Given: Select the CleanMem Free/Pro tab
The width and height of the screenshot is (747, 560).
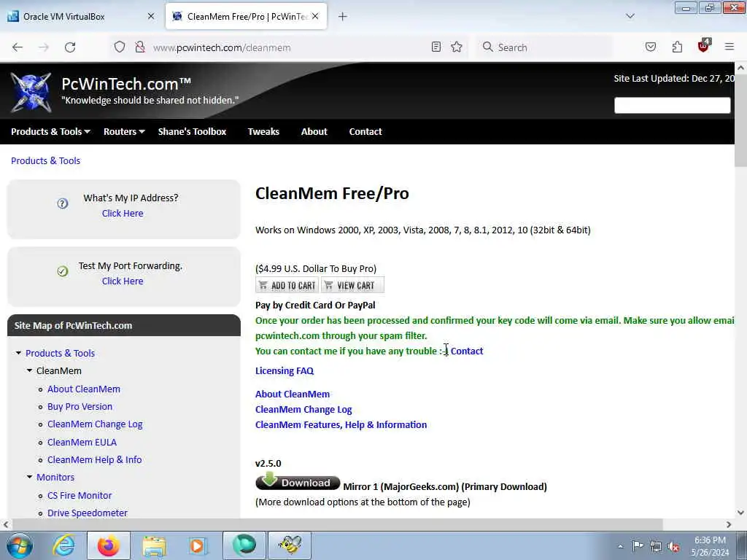Looking at the screenshot, I should point(246,16).
